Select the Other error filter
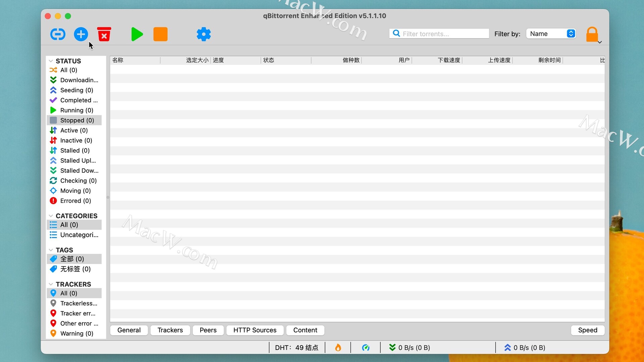This screenshot has width=644, height=362. 74,323
